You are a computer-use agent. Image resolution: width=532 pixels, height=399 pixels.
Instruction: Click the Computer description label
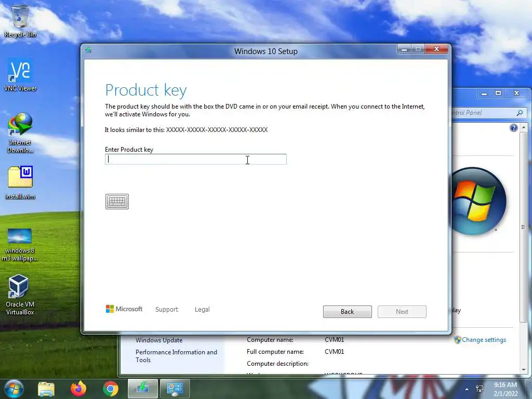tap(277, 363)
